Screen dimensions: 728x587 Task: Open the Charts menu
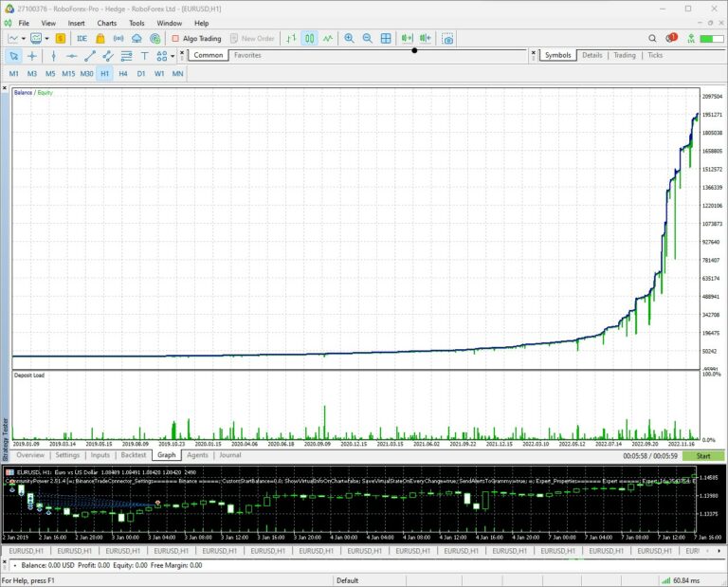pyautogui.click(x=106, y=23)
